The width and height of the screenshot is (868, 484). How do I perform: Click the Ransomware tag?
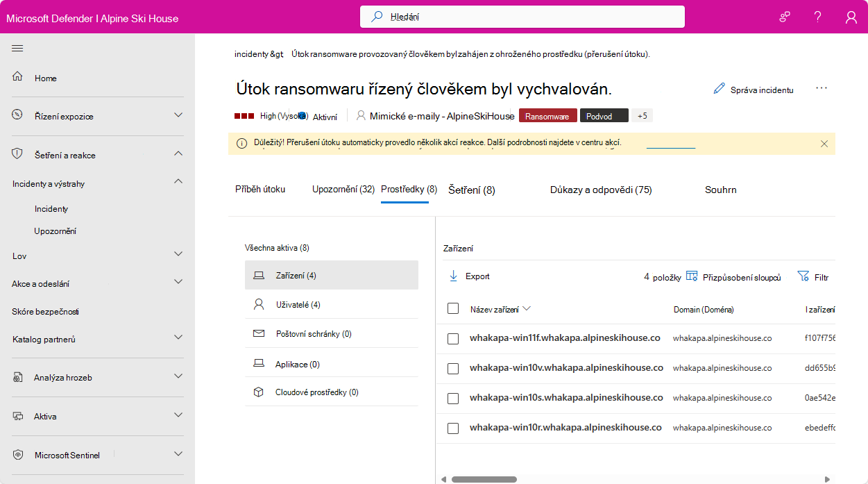[x=548, y=116]
